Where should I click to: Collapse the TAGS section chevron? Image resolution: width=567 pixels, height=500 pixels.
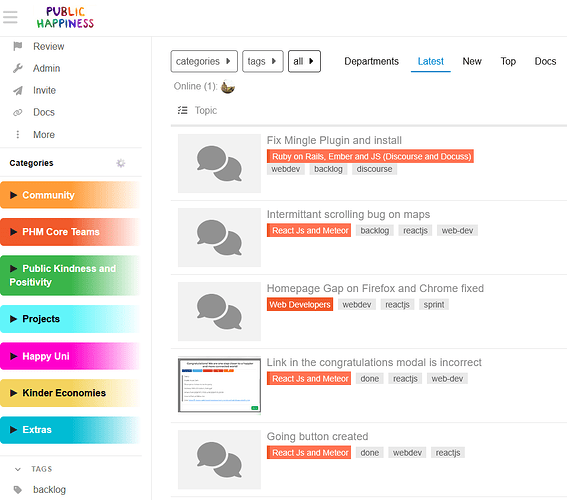[x=18, y=469]
